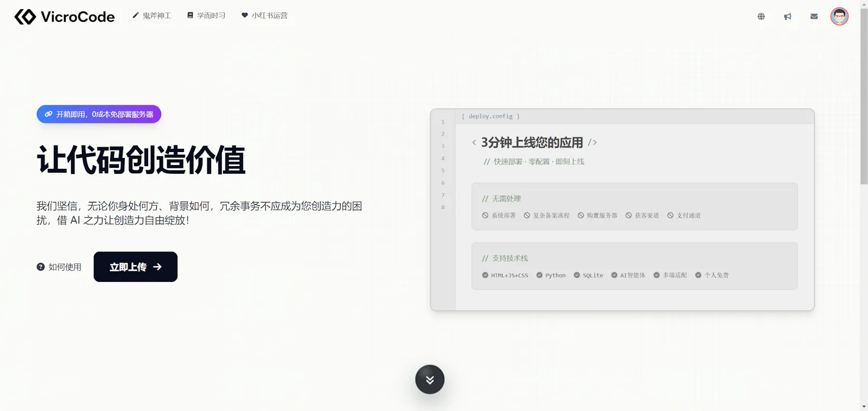Click the 系统部署 label text

pos(503,216)
